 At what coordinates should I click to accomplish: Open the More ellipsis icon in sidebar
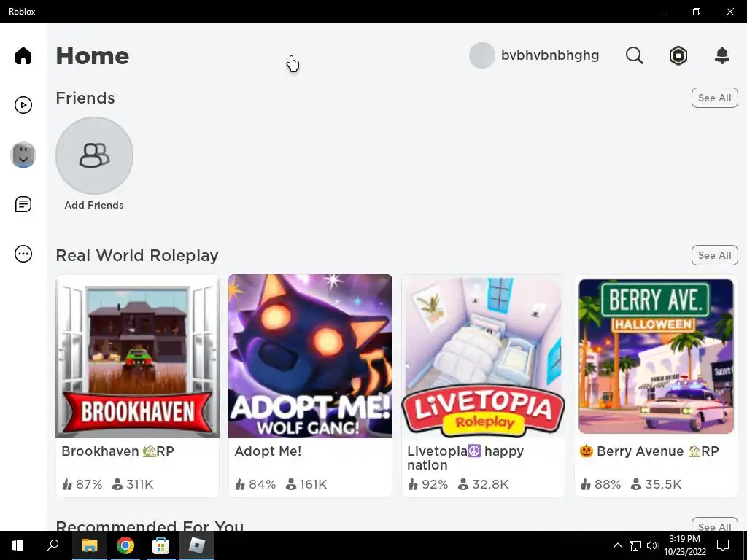23,254
